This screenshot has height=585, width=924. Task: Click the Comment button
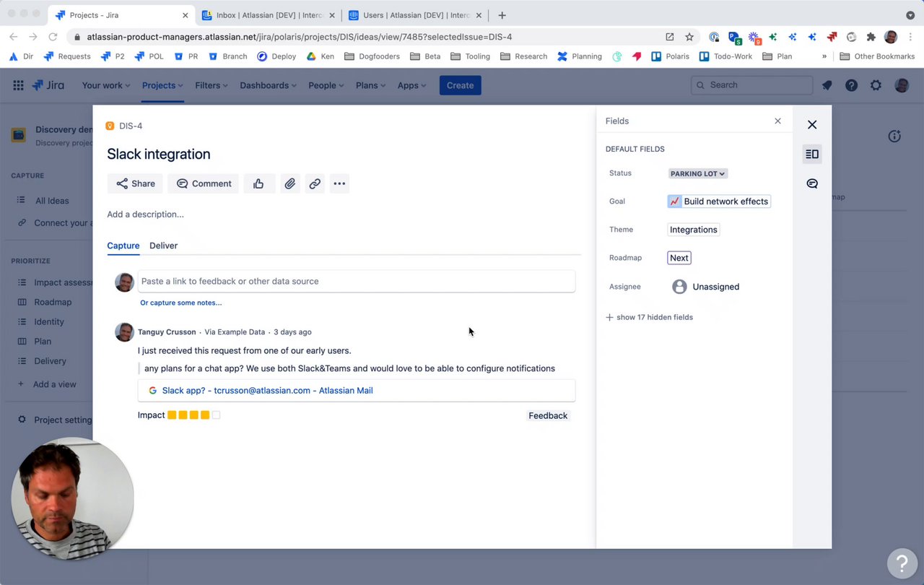[x=204, y=183]
